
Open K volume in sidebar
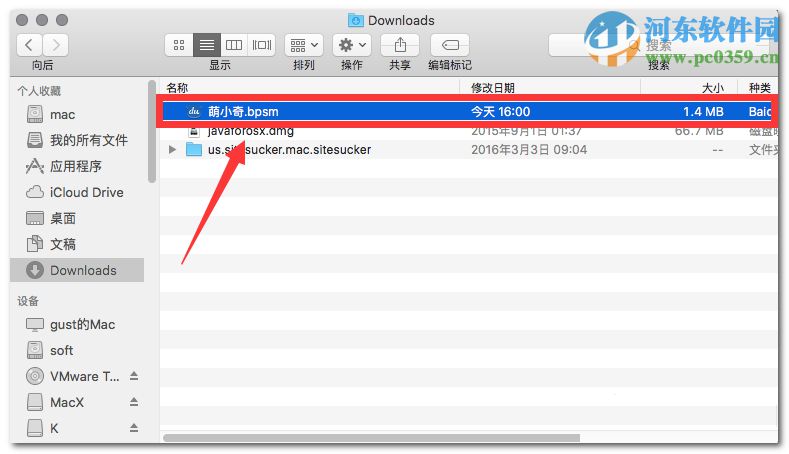click(43, 428)
